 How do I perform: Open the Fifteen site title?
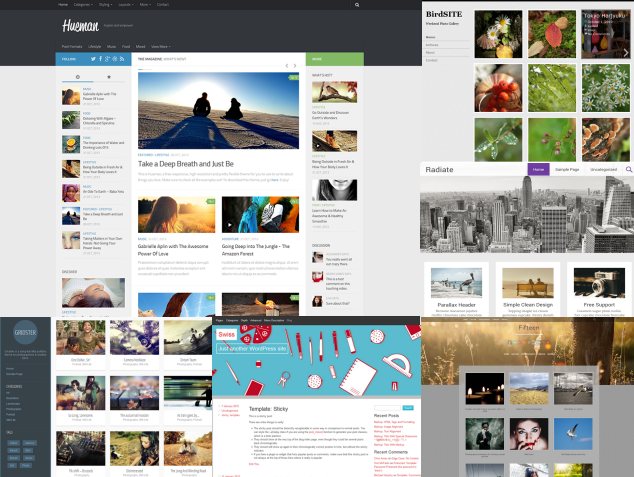(529, 327)
